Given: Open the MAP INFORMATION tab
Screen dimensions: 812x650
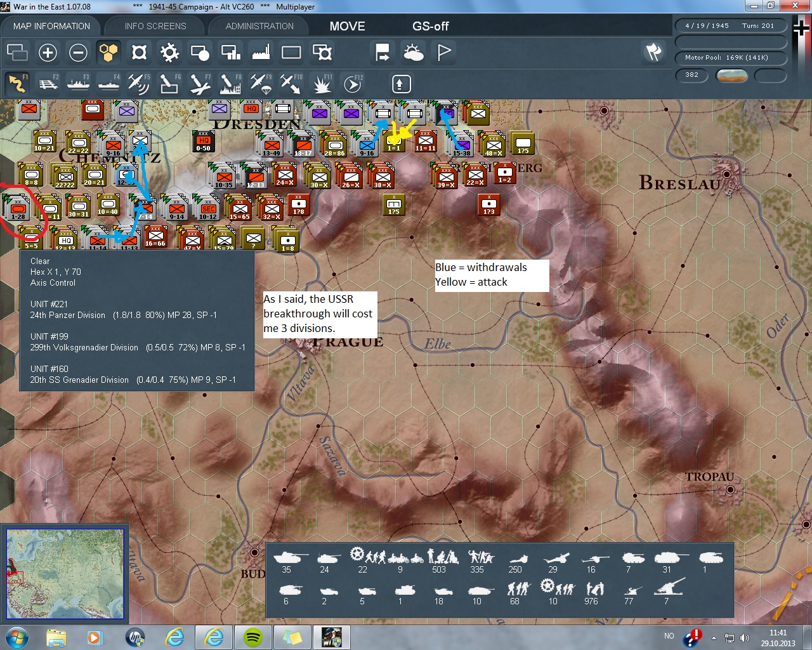Looking at the screenshot, I should 51,26.
